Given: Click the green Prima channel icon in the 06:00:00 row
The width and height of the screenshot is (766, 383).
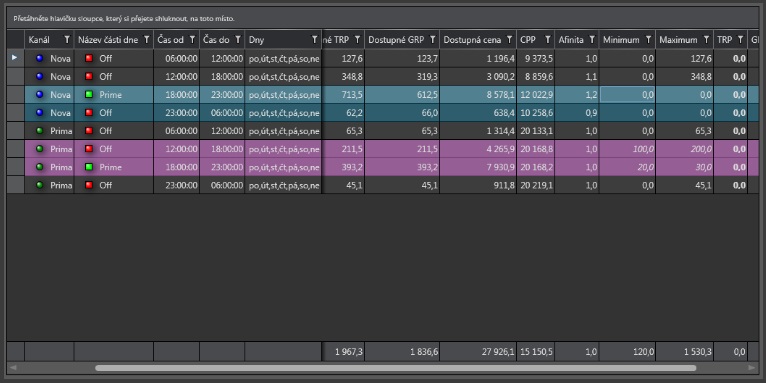Looking at the screenshot, I should [x=40, y=131].
